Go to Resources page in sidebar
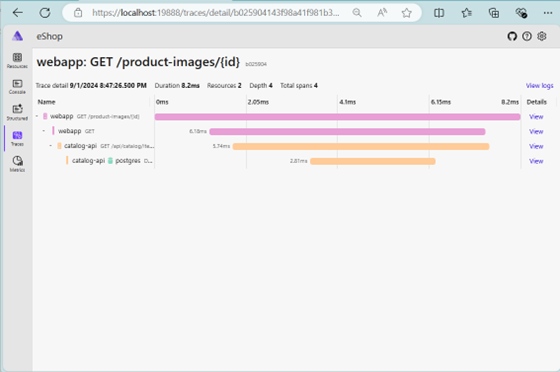The height and width of the screenshot is (372, 560). coord(17,60)
